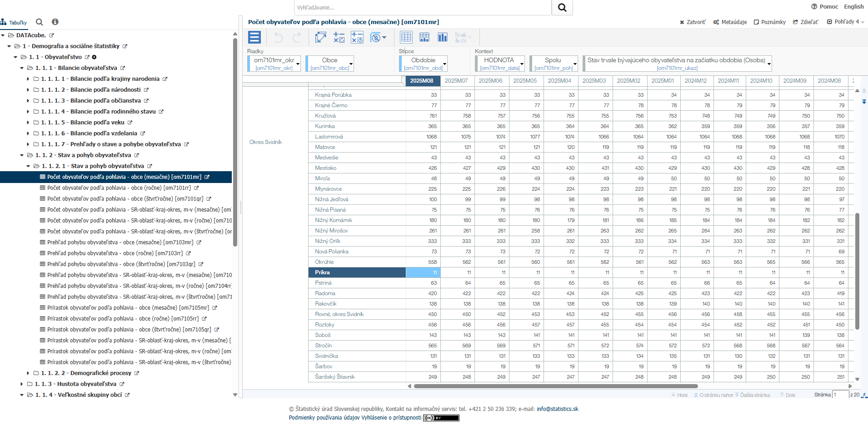Viewport: 868px width, 425px height.
Task: Click the Metaúdaje menu item
Action: (x=730, y=22)
